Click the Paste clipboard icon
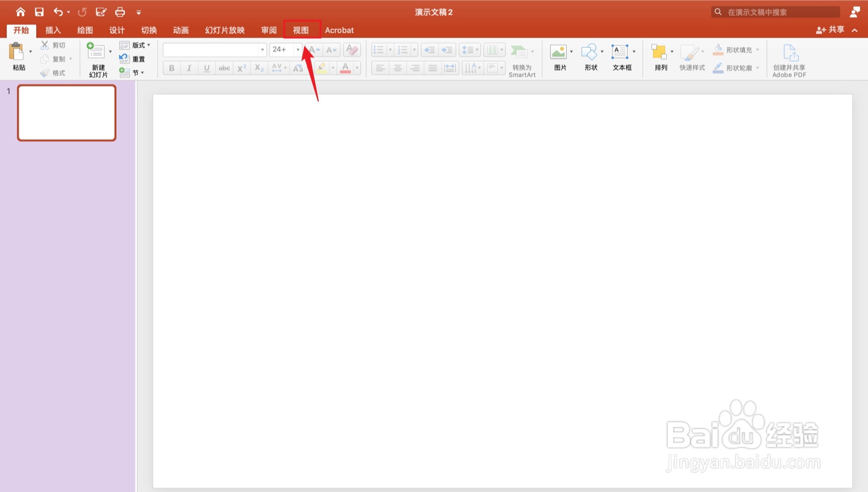 click(17, 52)
